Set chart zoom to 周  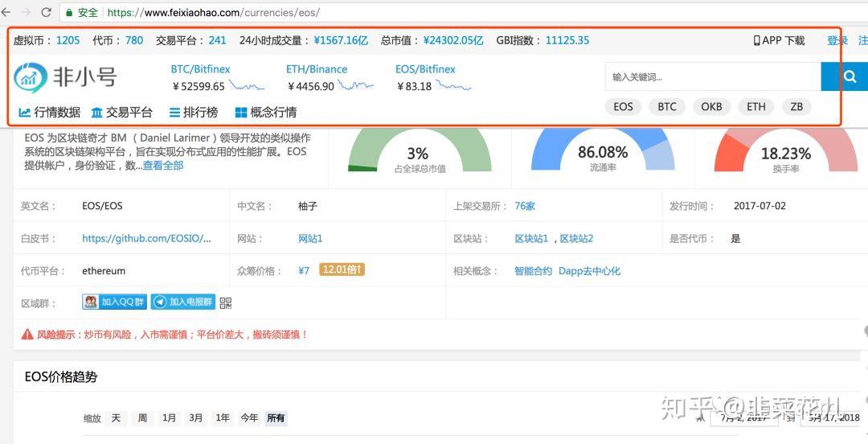click(142, 417)
